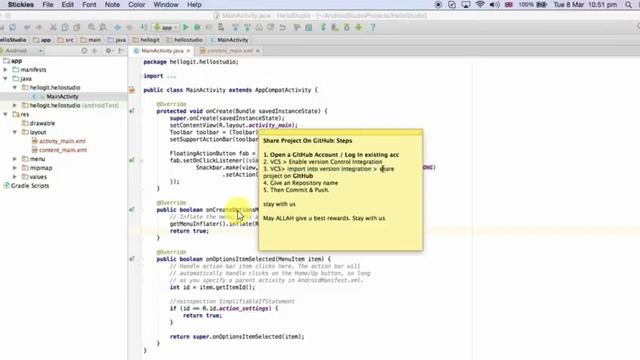The width and height of the screenshot is (640, 360).
Task: Switch to content_main.xml editor tab
Action: [230, 51]
